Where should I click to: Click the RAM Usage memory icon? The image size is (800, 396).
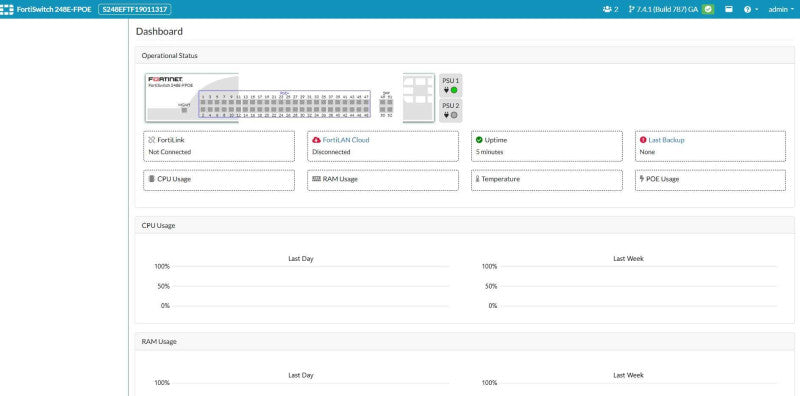316,179
